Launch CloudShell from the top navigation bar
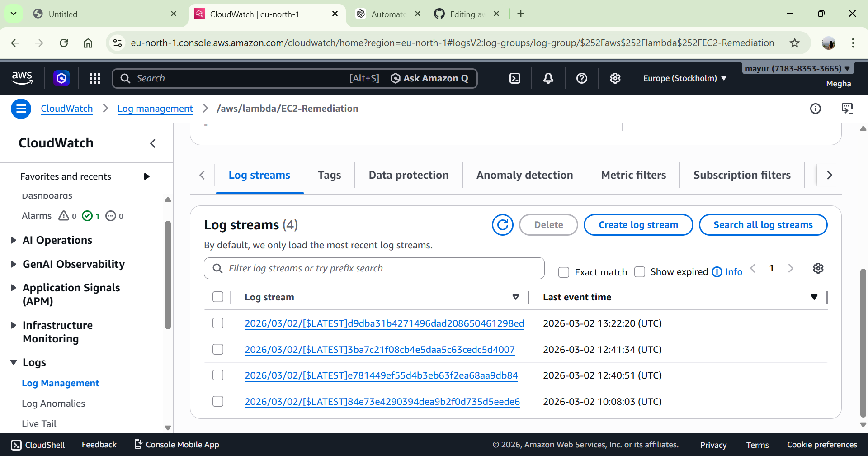 (515, 78)
